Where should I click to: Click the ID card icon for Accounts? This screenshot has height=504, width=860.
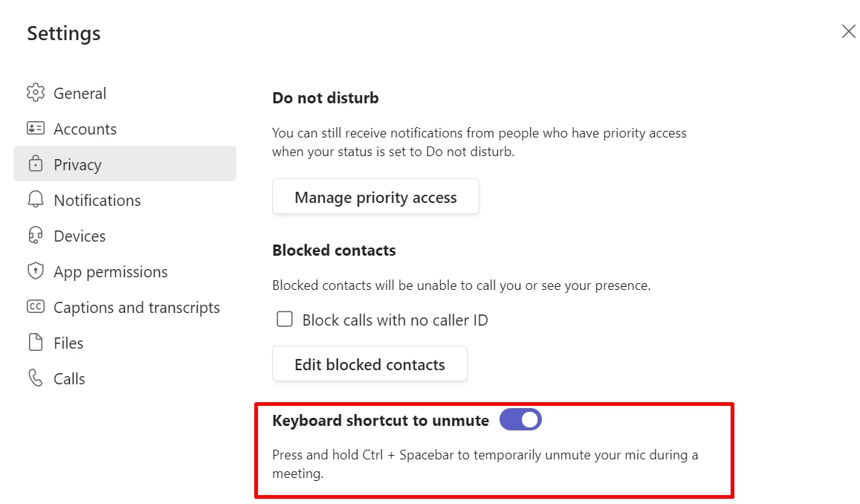tap(35, 129)
